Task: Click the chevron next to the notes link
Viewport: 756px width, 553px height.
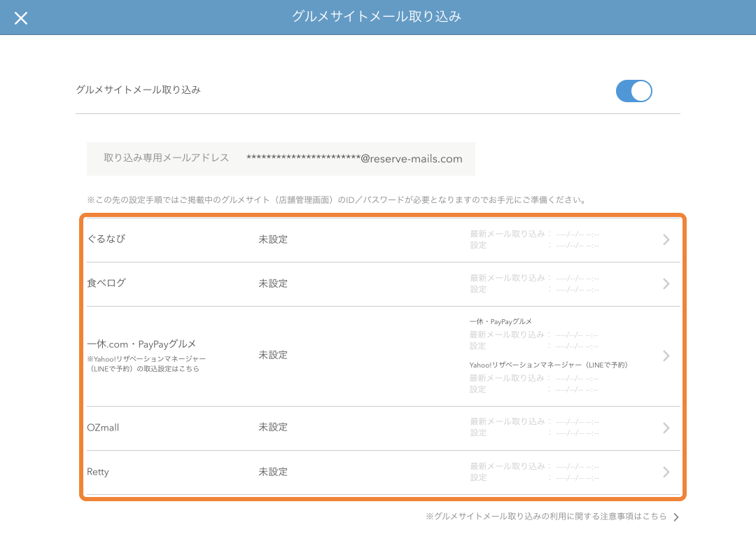Action: [x=674, y=517]
